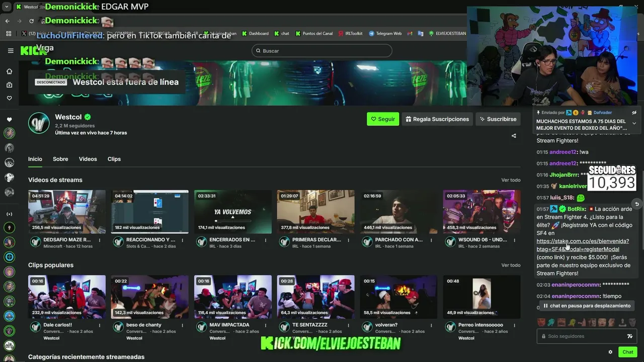The image size is (644, 362).
Task: Reload the page in the browser
Action: click(x=31, y=21)
